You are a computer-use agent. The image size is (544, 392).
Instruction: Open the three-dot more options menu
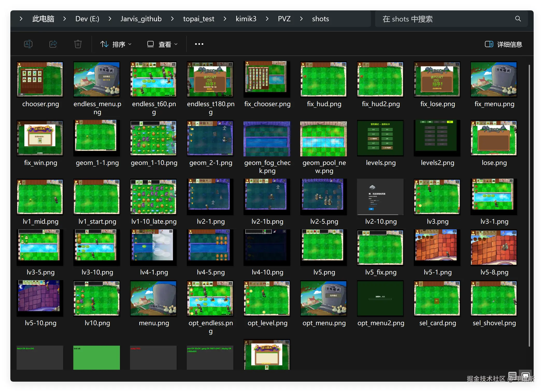199,44
